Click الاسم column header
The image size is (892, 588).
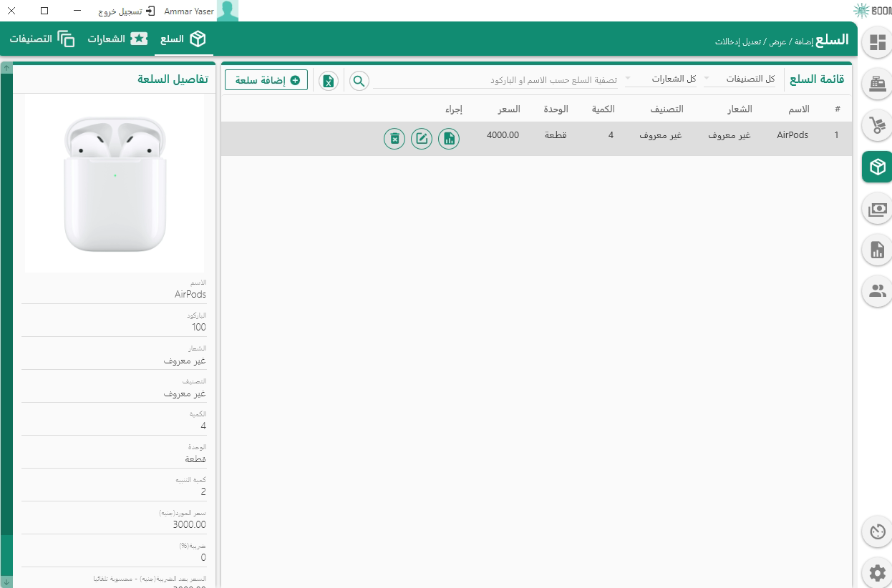click(x=799, y=109)
